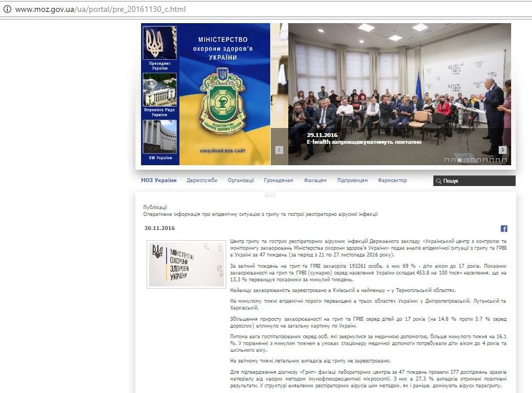Screen dimensions: 532x393
Task: Click the magnifier icon in the search box
Action: point(439,181)
